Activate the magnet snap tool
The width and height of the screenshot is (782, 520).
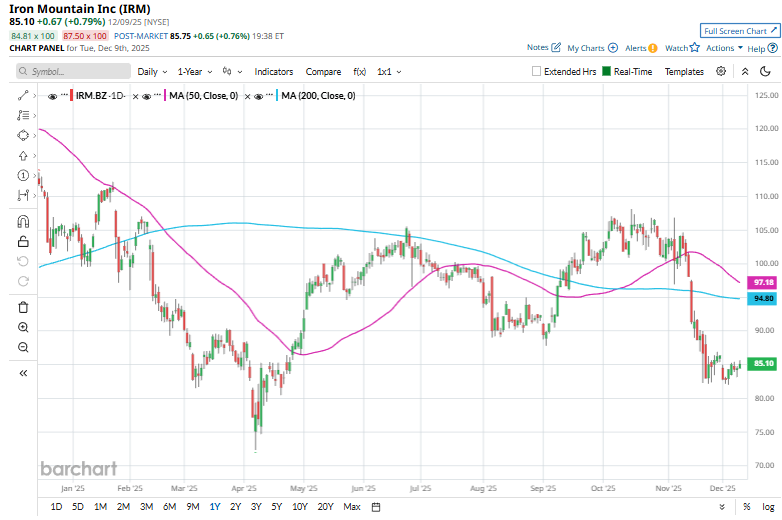click(x=22, y=222)
